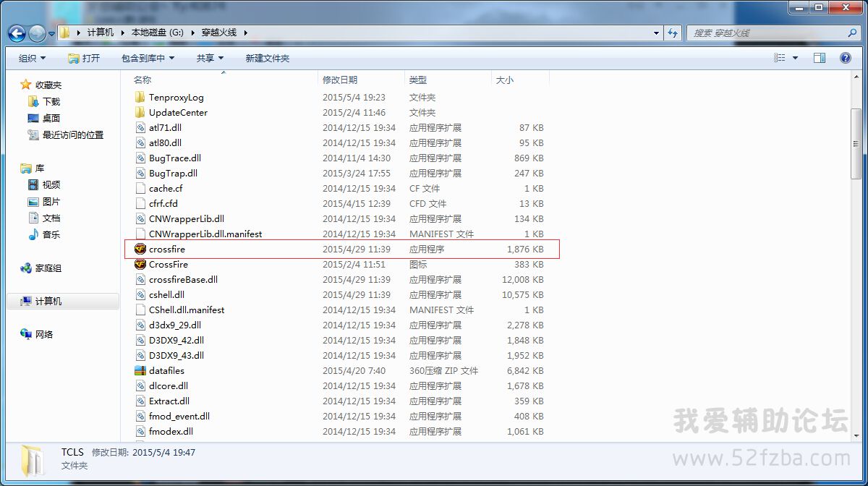Select 本地磁盘 (G:) in the address breadcrumb

(x=157, y=33)
